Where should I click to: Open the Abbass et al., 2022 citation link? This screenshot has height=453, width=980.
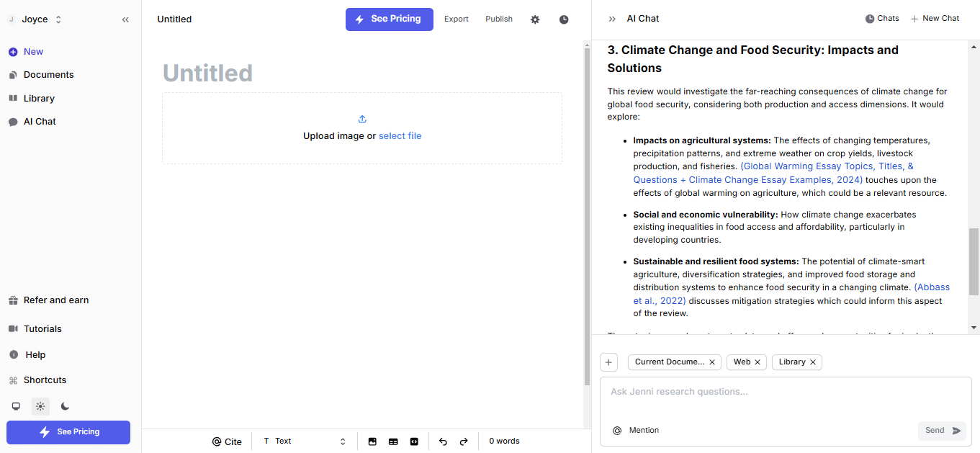click(x=791, y=294)
